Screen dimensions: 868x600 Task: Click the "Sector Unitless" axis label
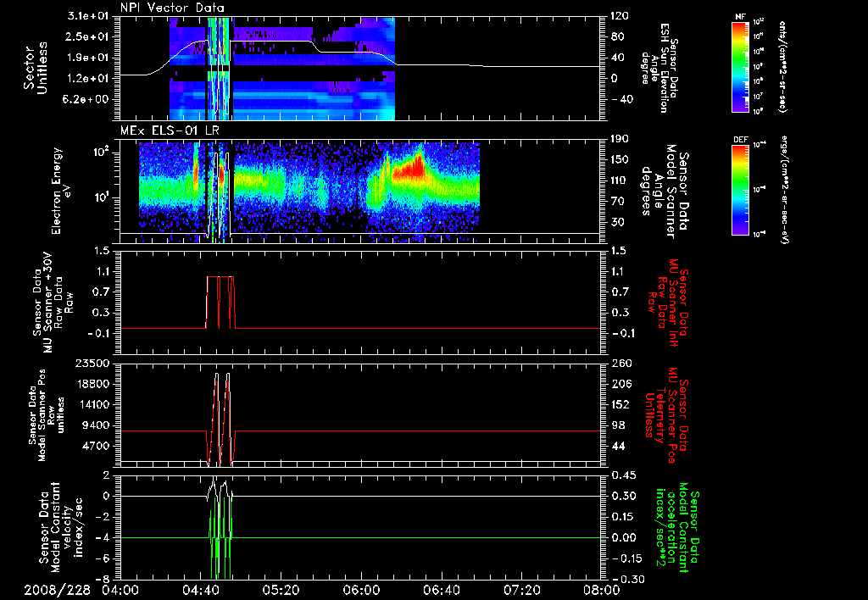tap(36, 68)
